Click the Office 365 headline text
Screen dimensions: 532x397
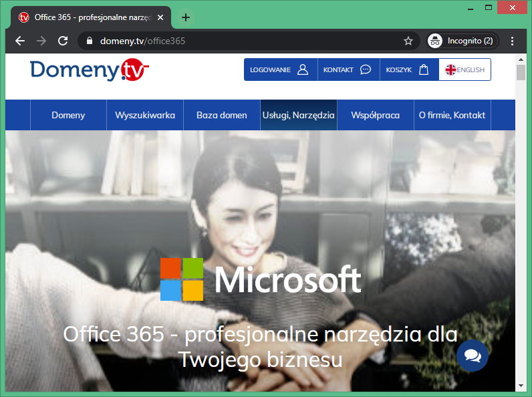tap(261, 346)
